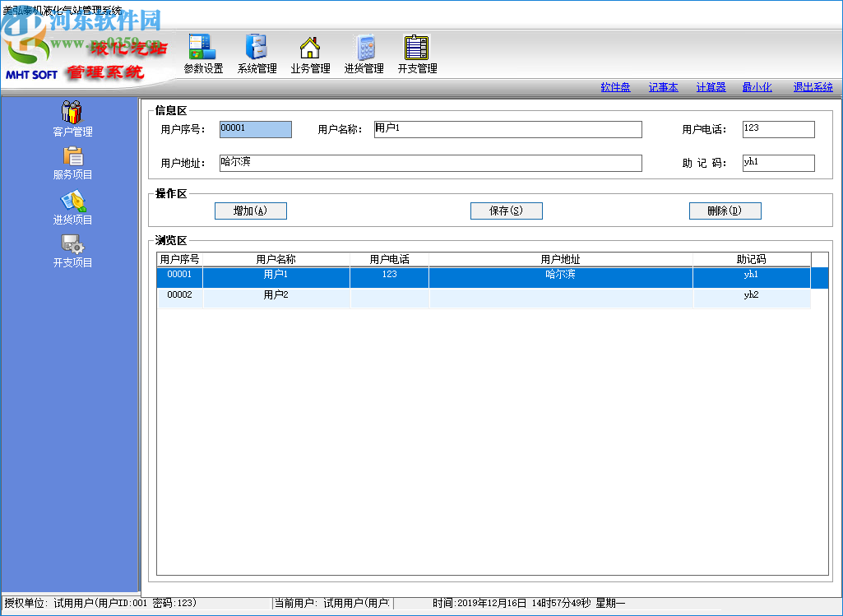Screen dimensions: 843x616
Task: Open 参数设置 toolbar icon
Action: click(x=202, y=53)
